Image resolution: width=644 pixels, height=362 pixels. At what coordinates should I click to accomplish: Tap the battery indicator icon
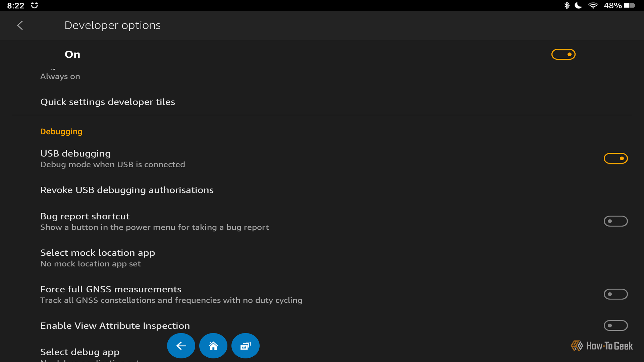pyautogui.click(x=630, y=5)
